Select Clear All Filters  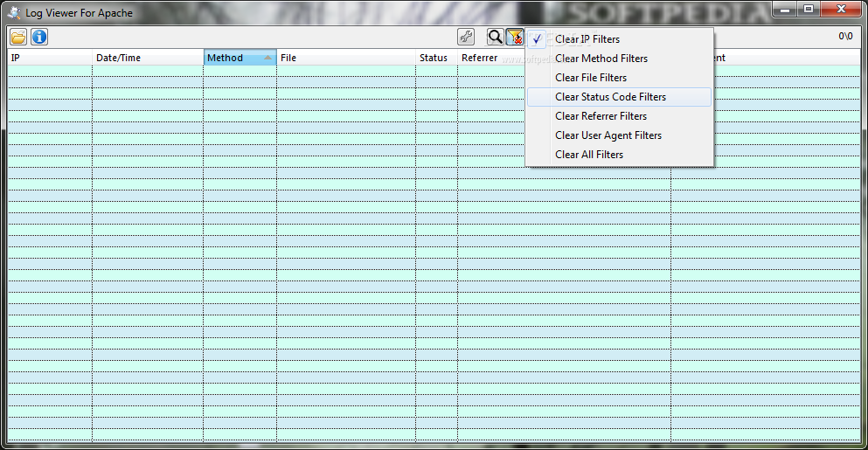pos(619,155)
